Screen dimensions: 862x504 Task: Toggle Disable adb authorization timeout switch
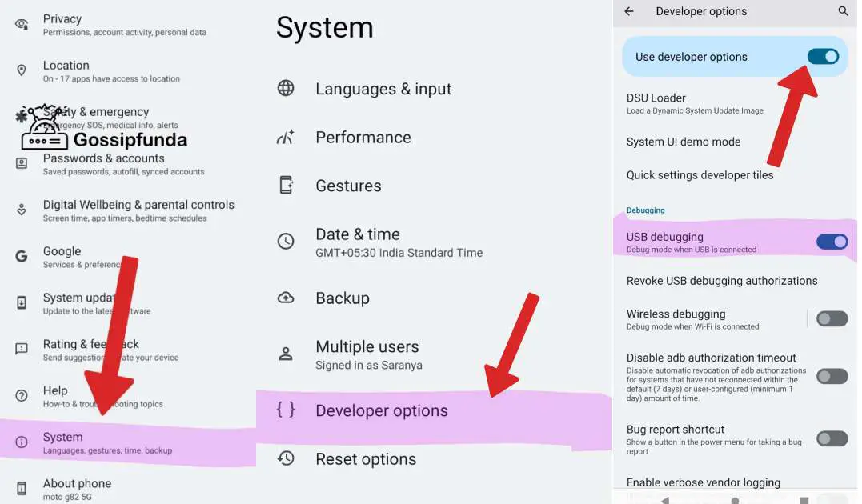tap(832, 377)
